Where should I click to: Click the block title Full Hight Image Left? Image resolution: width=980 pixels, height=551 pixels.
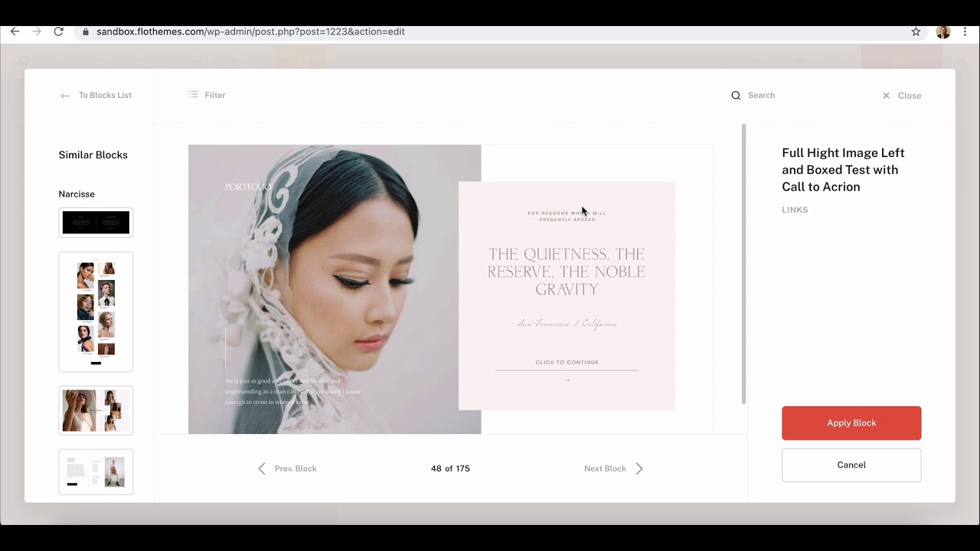click(x=843, y=170)
